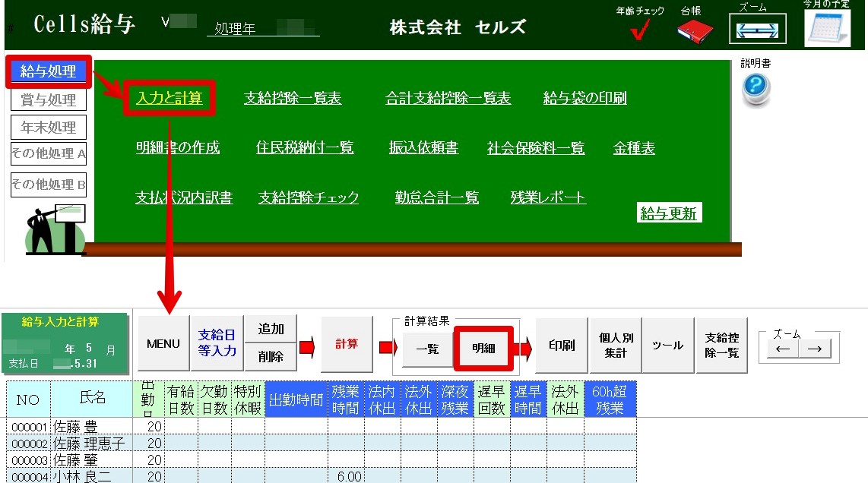Open the 合計支給控除一覧表 link

click(x=448, y=99)
